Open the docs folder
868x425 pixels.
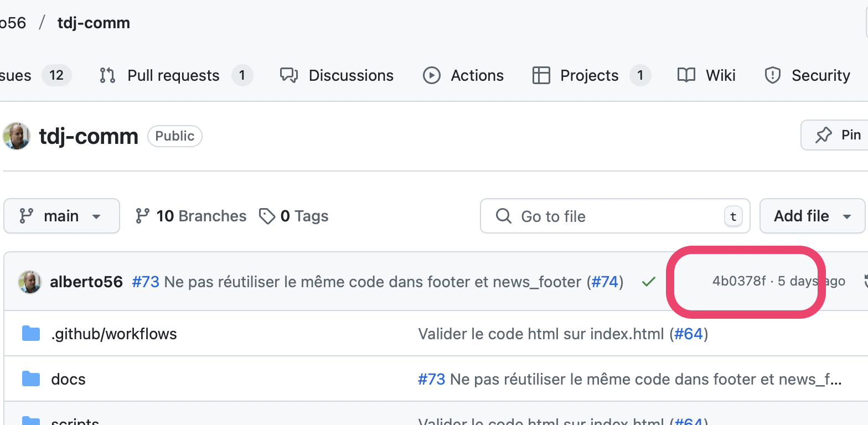click(x=68, y=380)
